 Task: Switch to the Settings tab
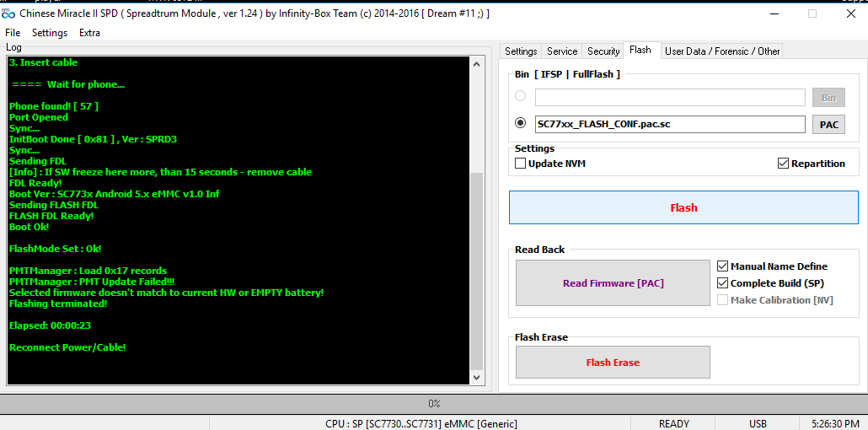(521, 51)
